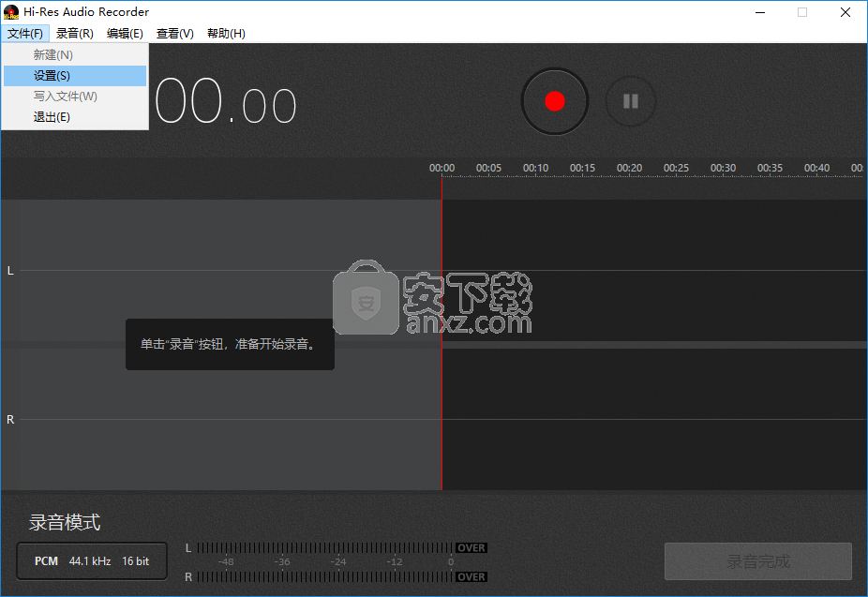
Task: Choose 写入文件(W) menu entry
Action: point(75,97)
